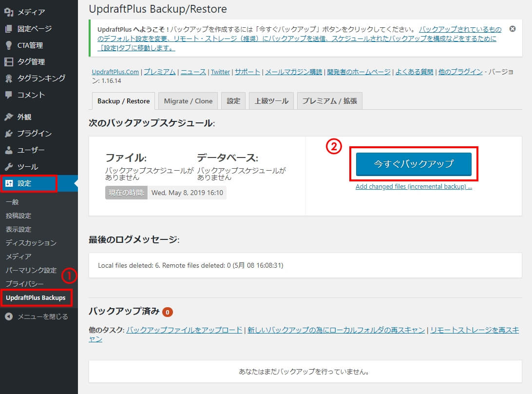The image size is (532, 394).
Task: Open the 投稿設定 submenu item
Action: pyautogui.click(x=19, y=216)
